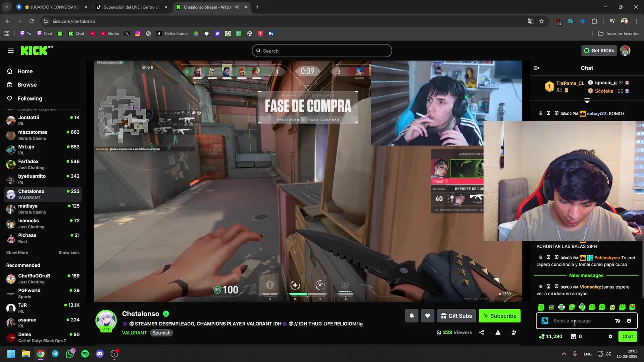The height and width of the screenshot is (362, 644).
Task: Click username Vlonsokg in chat
Action: (x=590, y=287)
